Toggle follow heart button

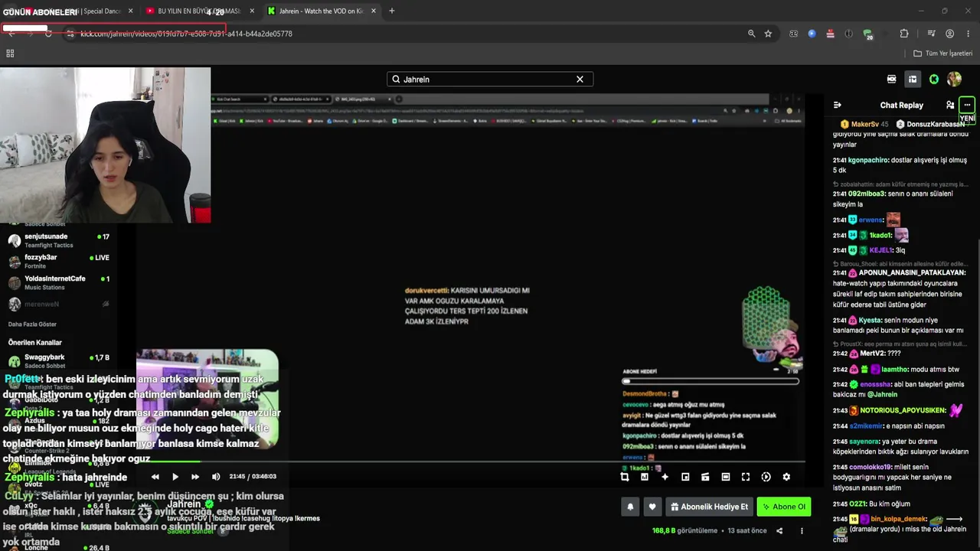(x=652, y=507)
